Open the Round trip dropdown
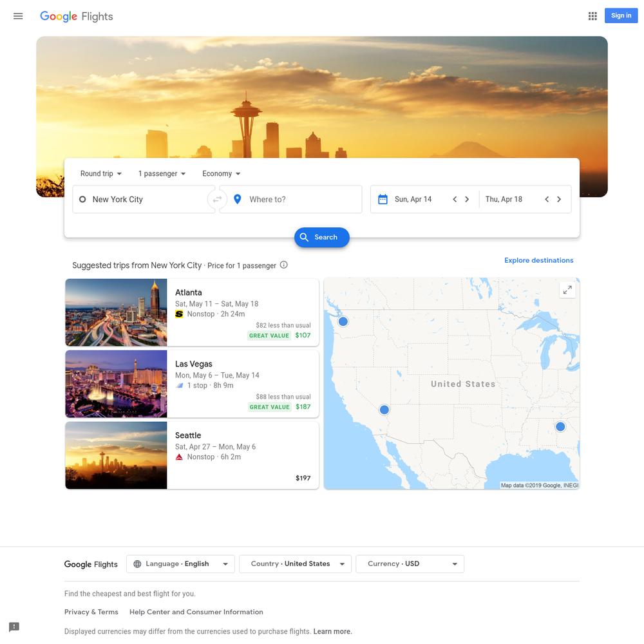 [101, 174]
